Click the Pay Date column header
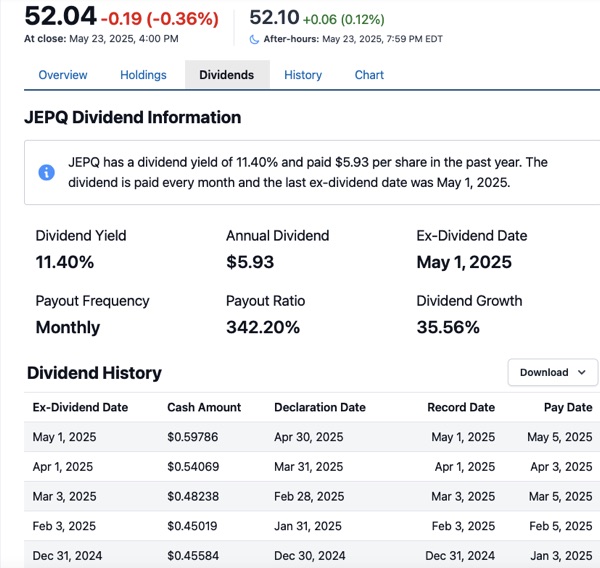 (567, 407)
